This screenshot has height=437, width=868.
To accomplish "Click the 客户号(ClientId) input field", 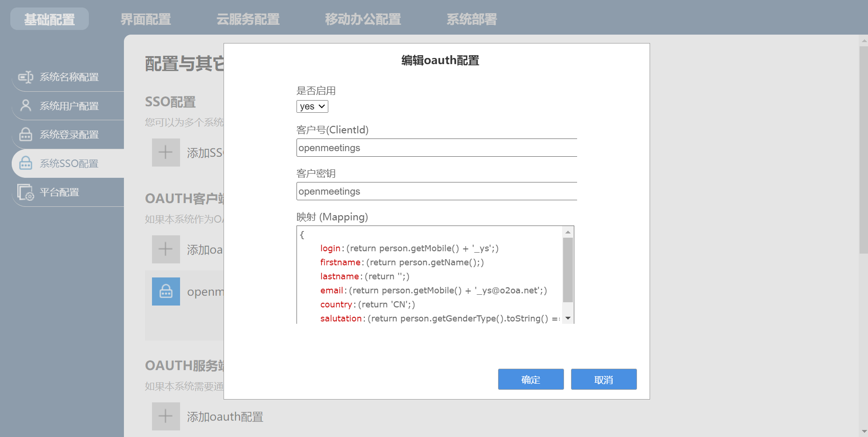I will click(436, 148).
